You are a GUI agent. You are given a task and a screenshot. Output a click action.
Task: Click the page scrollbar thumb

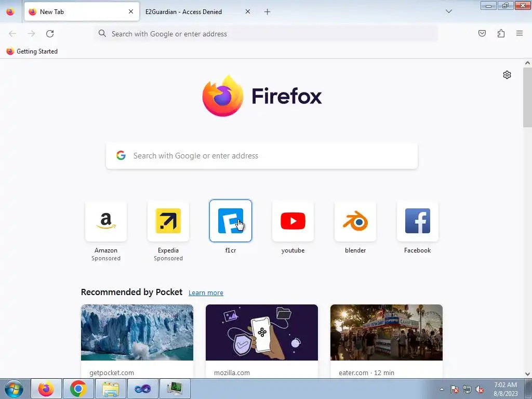click(527, 98)
